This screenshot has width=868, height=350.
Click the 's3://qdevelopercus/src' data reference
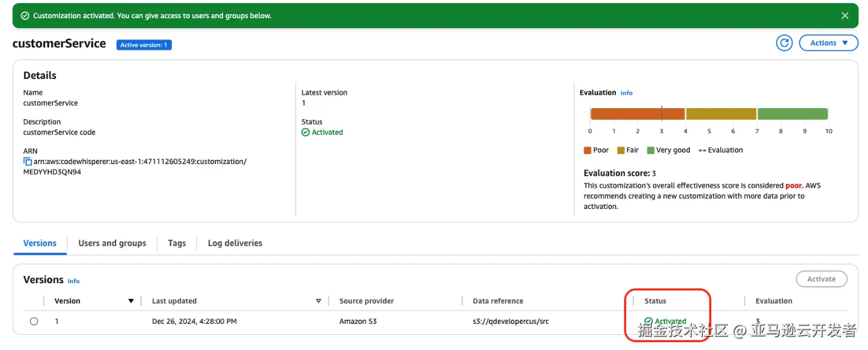511,321
